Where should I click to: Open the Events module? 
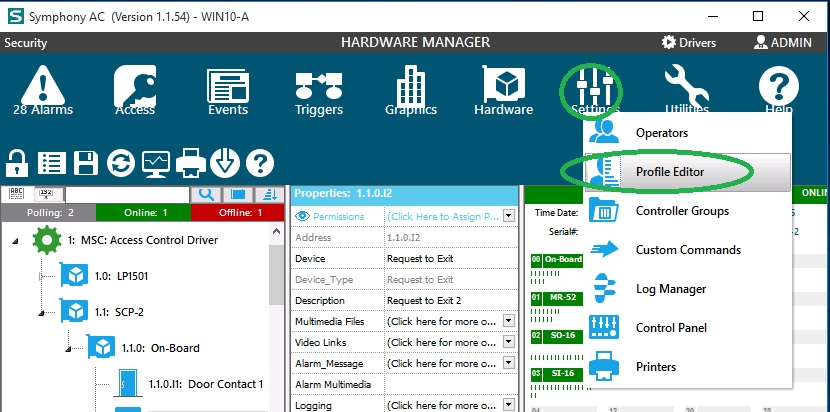click(228, 90)
